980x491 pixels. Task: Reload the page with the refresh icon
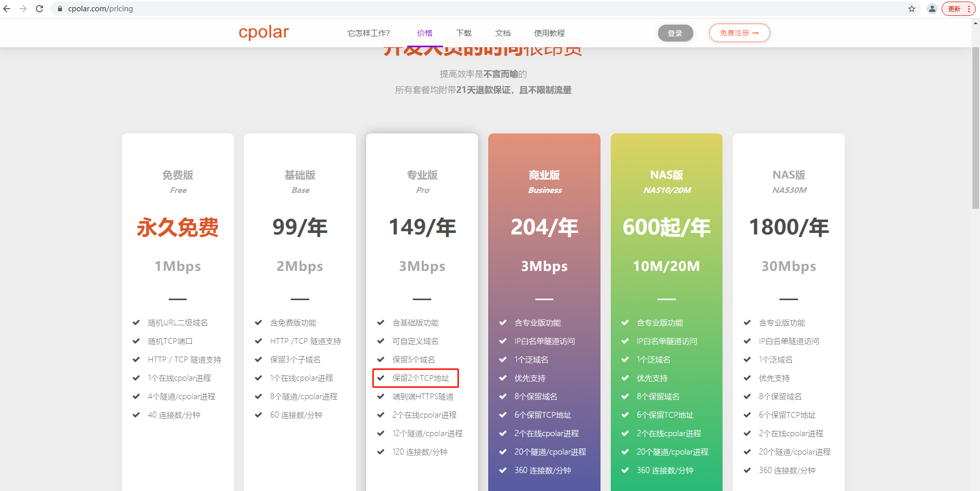pos(39,8)
